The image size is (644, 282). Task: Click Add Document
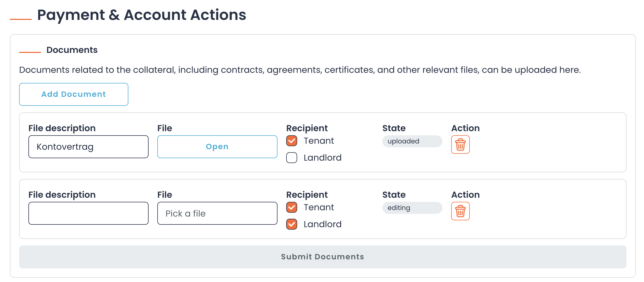coord(73,94)
